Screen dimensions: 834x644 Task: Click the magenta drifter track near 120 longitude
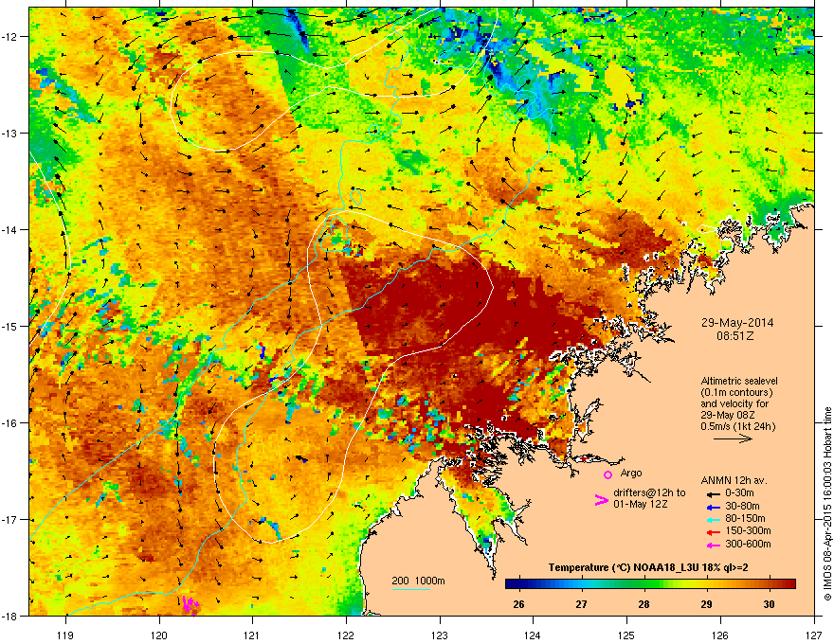pos(190,604)
